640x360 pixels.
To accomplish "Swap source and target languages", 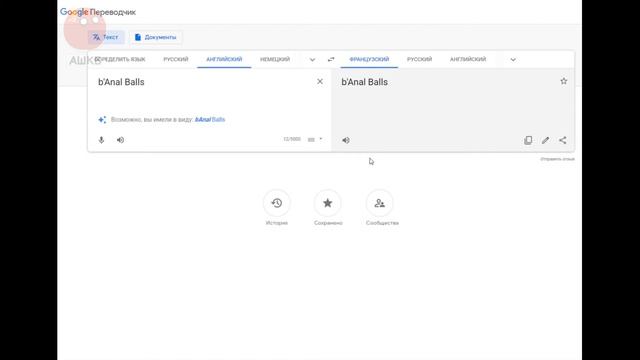I will tap(331, 60).
